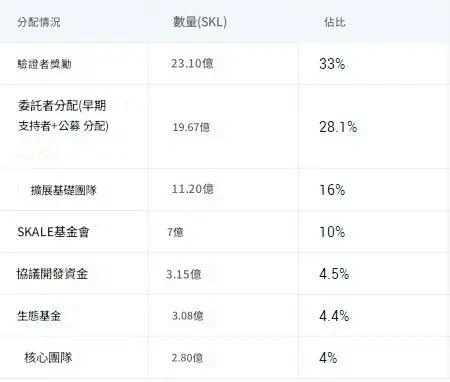Select the 23.10億 quantity cell
This screenshot has width=450, height=382.
click(x=192, y=63)
